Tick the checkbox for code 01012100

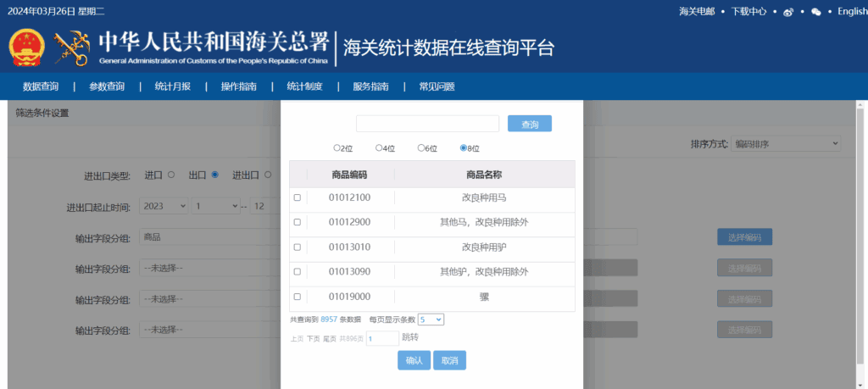point(297,197)
